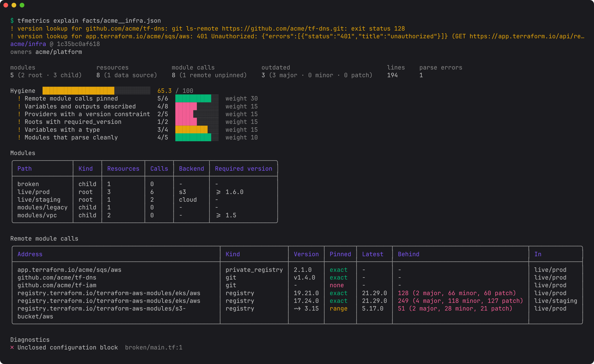Click the owners acme/platform value
594x364 pixels.
pyautogui.click(x=59, y=52)
